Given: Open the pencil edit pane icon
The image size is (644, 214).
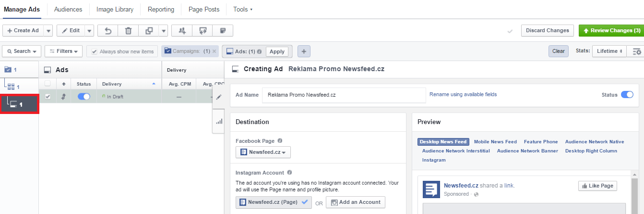Looking at the screenshot, I should pos(219,97).
